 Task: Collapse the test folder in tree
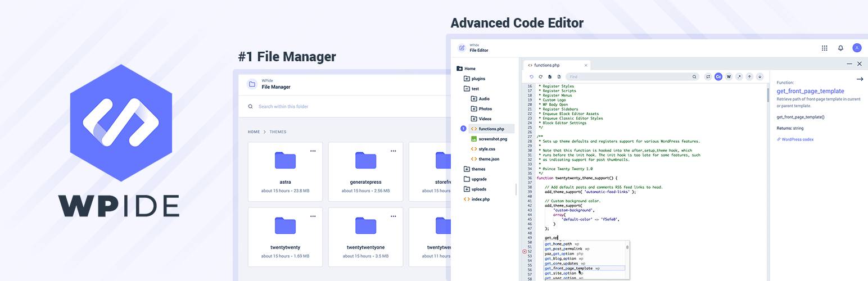467,89
